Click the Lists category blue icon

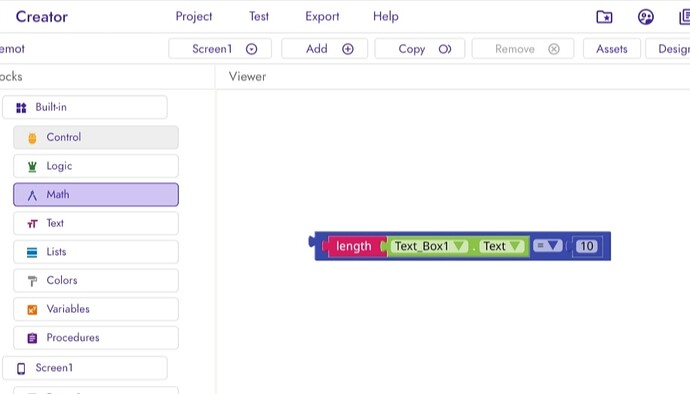pyautogui.click(x=32, y=252)
